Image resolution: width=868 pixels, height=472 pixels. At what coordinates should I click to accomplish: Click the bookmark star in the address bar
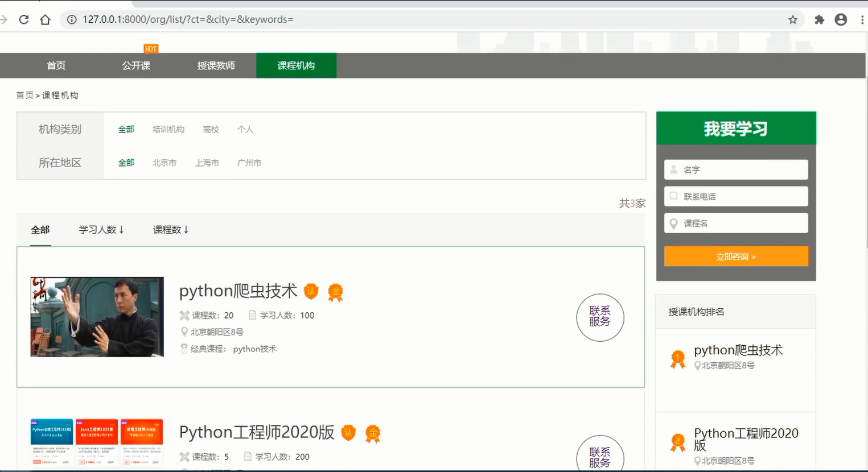pos(792,19)
